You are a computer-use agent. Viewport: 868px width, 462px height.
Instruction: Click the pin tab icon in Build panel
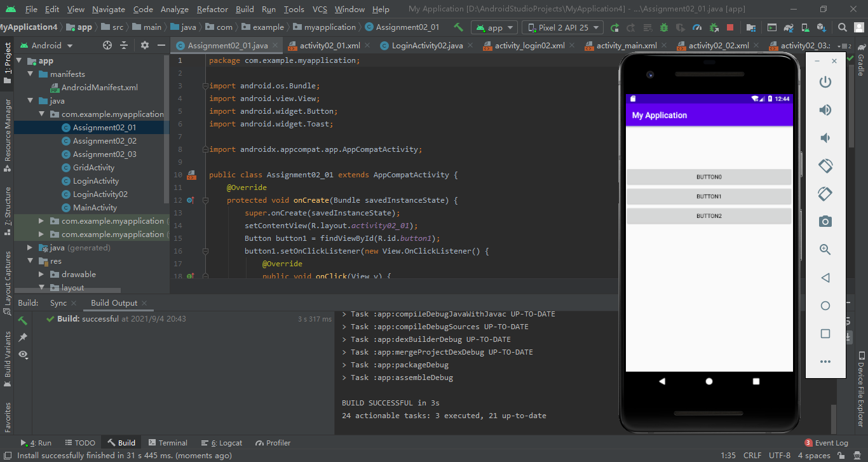pos(23,337)
